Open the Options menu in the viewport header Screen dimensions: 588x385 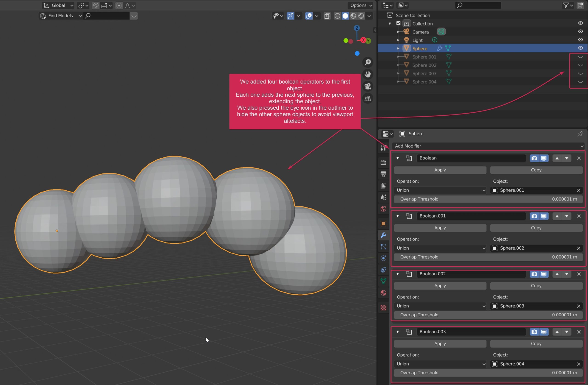point(360,5)
